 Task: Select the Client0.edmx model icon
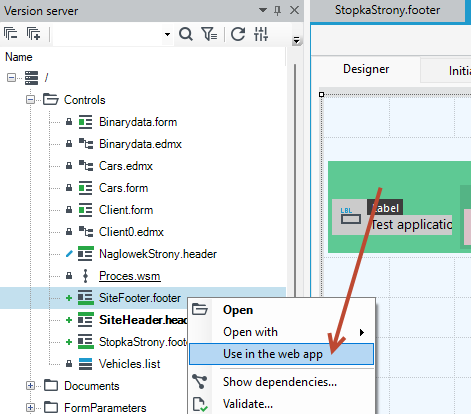click(86, 232)
